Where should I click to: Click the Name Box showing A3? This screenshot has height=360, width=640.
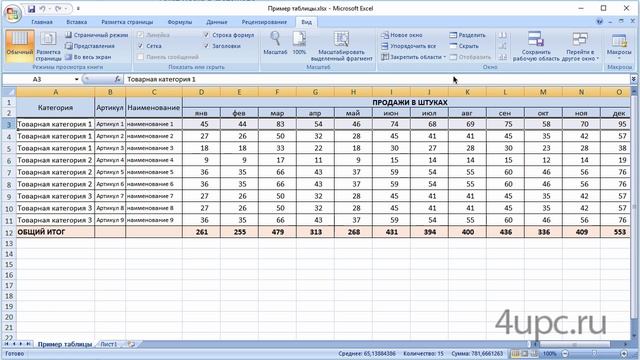tap(38, 79)
